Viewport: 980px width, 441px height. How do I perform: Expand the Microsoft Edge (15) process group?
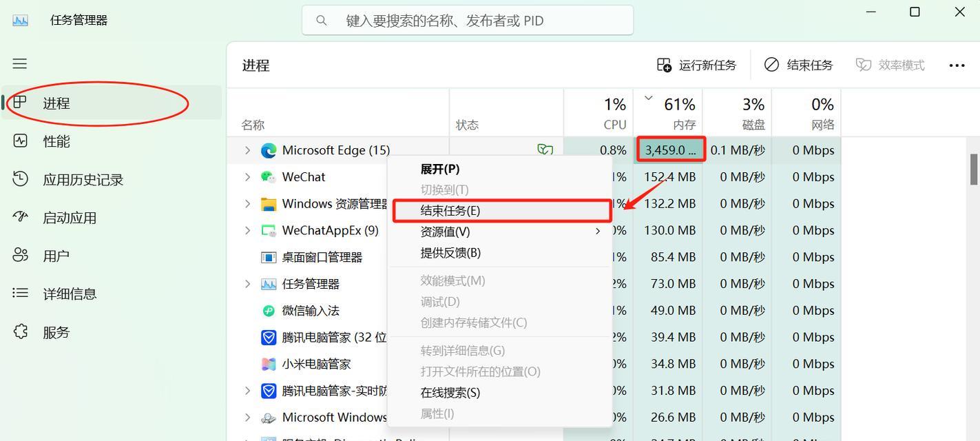(247, 150)
